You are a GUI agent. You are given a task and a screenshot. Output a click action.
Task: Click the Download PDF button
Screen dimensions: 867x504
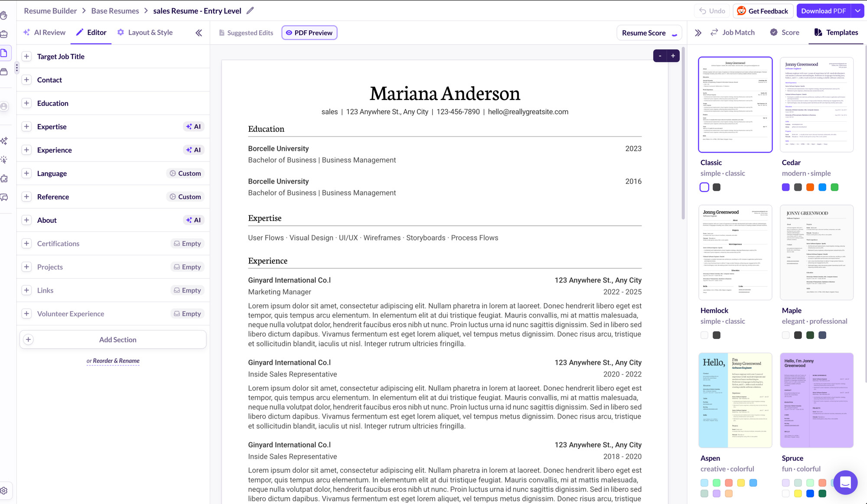tap(824, 11)
